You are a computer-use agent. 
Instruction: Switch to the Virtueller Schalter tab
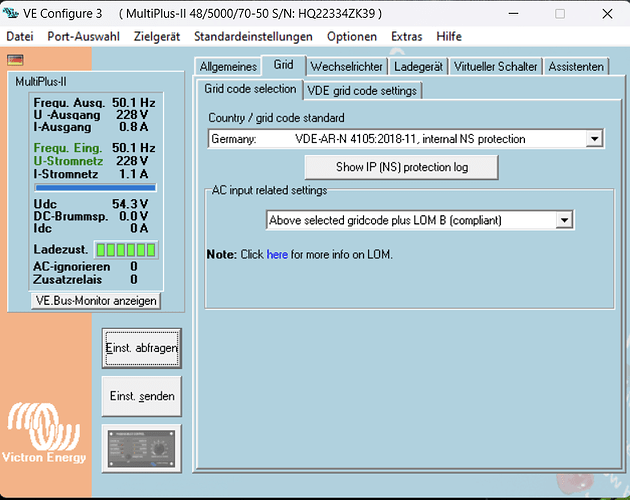click(x=495, y=67)
